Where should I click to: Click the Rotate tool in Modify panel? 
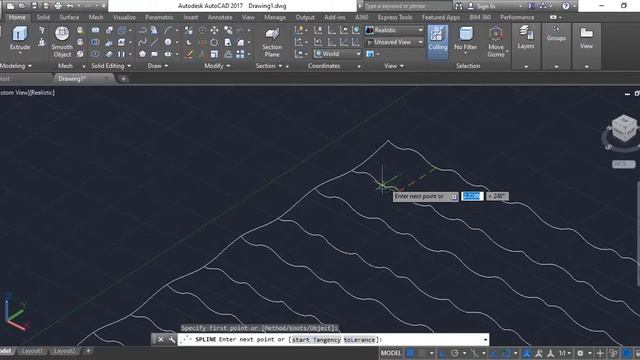point(214,42)
